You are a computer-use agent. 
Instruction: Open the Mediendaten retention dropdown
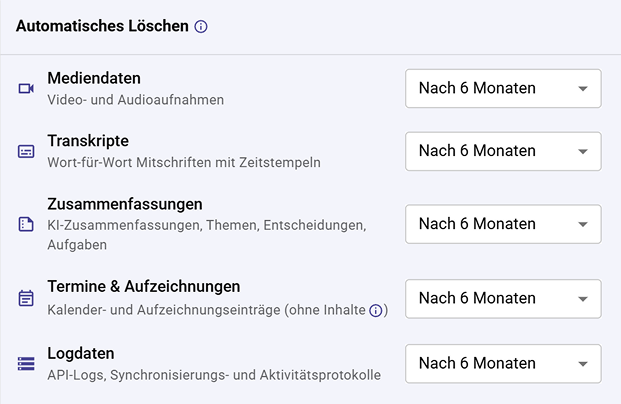pos(502,88)
